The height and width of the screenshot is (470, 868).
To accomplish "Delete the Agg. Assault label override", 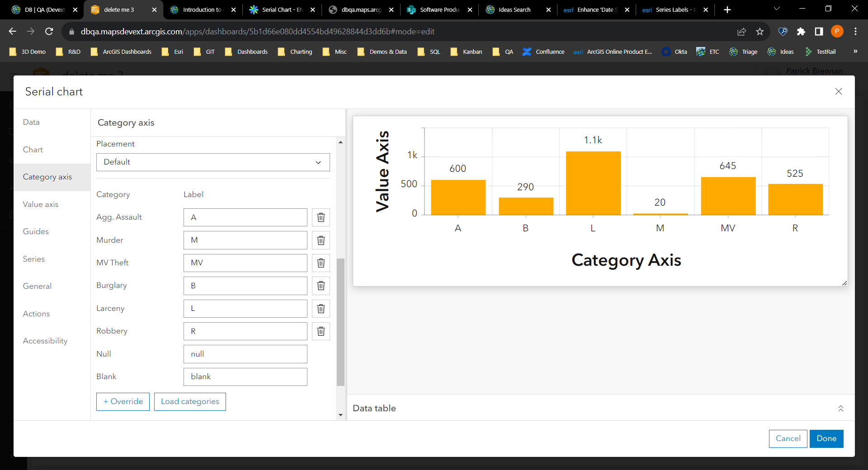I will [321, 217].
